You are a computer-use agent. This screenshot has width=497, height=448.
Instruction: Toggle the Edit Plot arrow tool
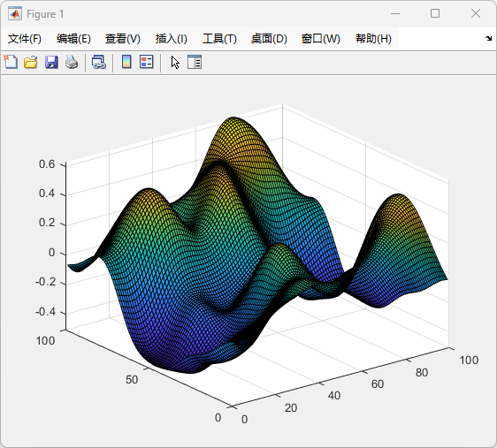click(x=175, y=63)
